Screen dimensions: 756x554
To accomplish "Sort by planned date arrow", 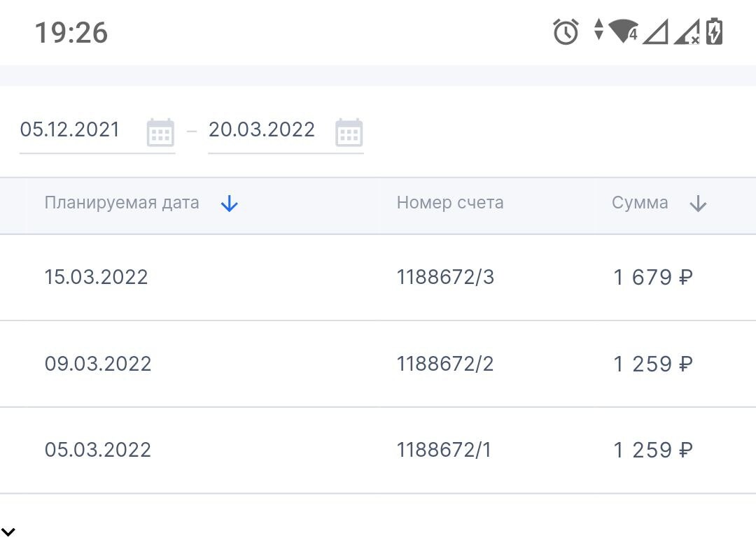I will pyautogui.click(x=230, y=204).
